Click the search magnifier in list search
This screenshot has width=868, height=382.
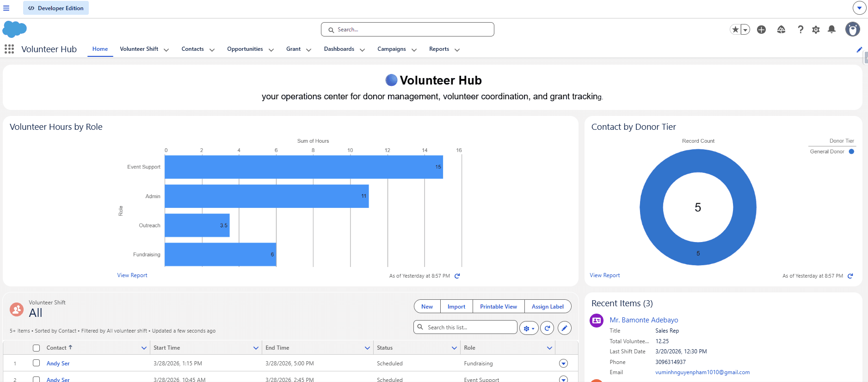click(420, 327)
